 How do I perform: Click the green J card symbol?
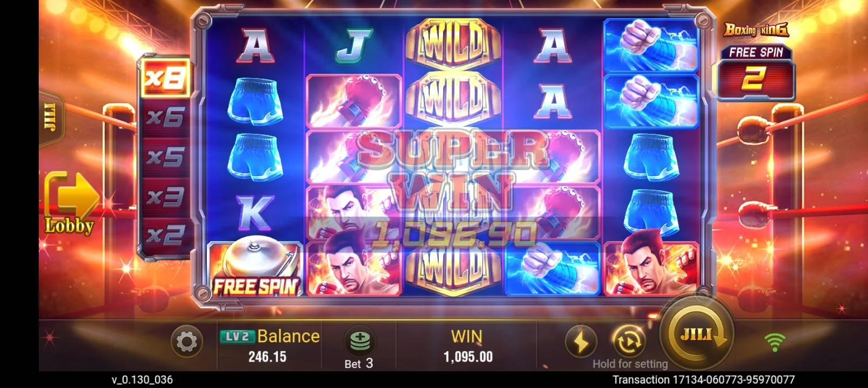[354, 45]
